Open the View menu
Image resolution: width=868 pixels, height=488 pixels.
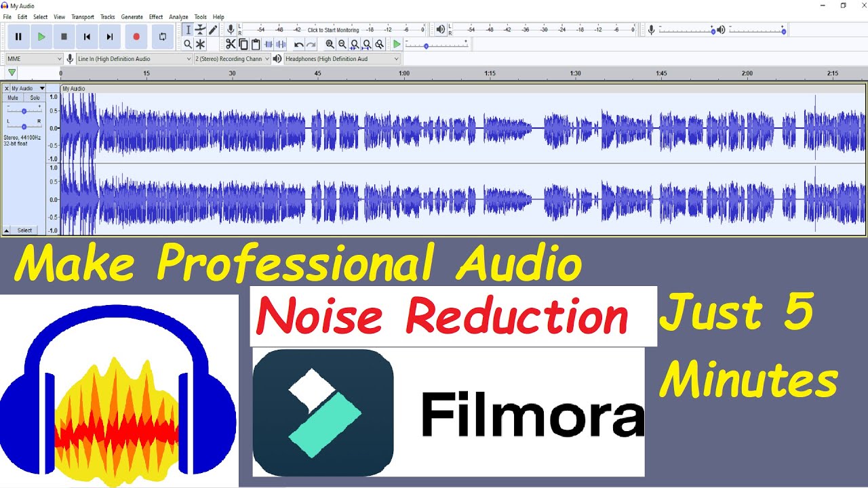60,17
